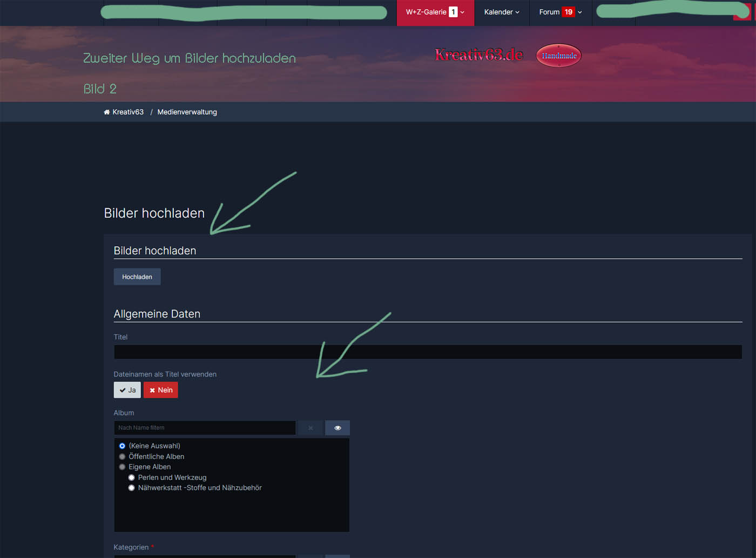This screenshot has width=756, height=558.
Task: Expand the Forum dropdown arrow
Action: tap(580, 12)
